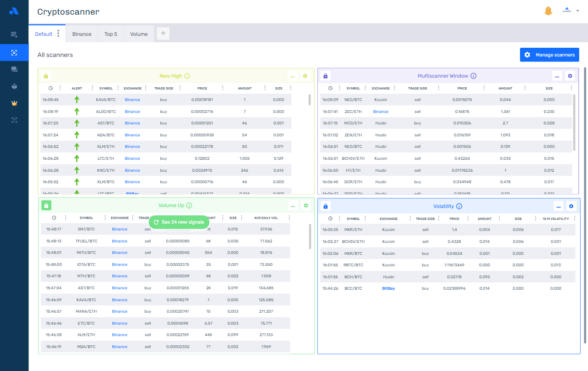
Task: Select the highlighted scanner icon in the sidebar
Action: coord(14,53)
